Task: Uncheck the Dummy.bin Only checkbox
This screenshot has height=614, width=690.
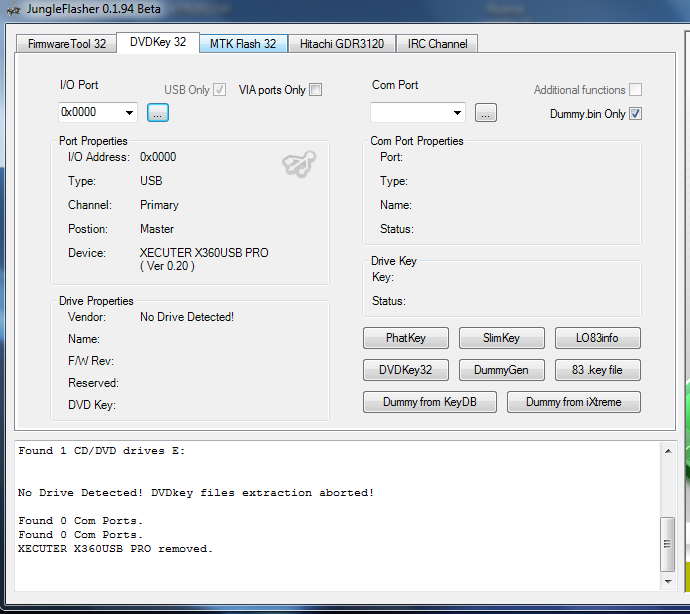Action: [635, 114]
